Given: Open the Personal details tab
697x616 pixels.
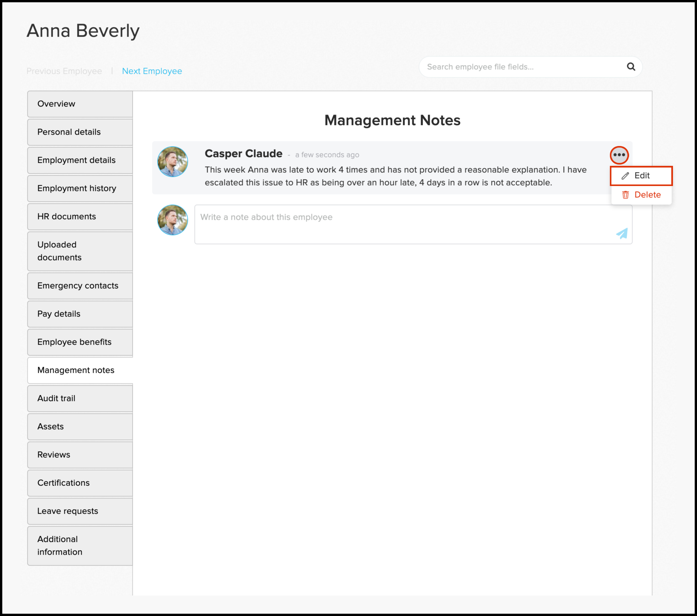Looking at the screenshot, I should pyautogui.click(x=80, y=132).
